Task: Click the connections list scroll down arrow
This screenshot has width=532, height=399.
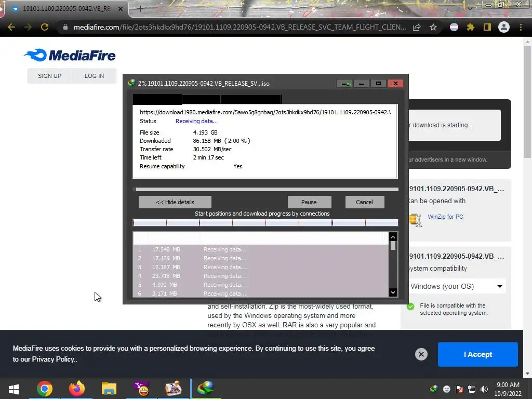Action: coord(393,292)
